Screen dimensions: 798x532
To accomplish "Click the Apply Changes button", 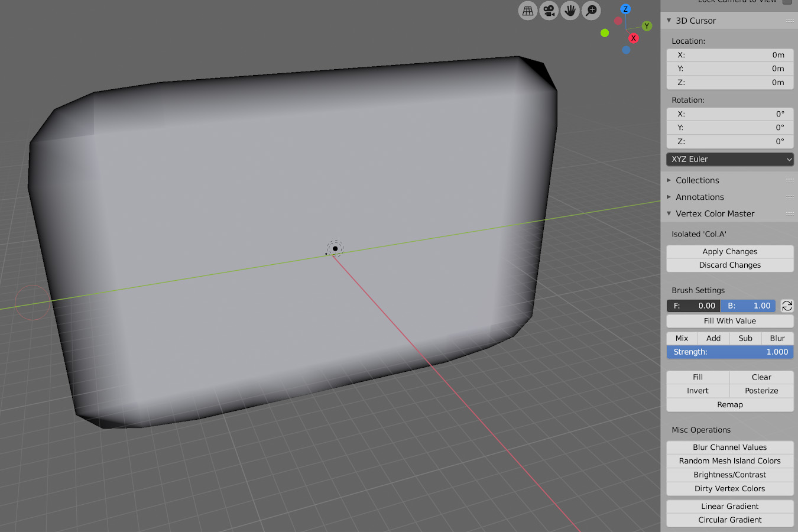I will 729,251.
